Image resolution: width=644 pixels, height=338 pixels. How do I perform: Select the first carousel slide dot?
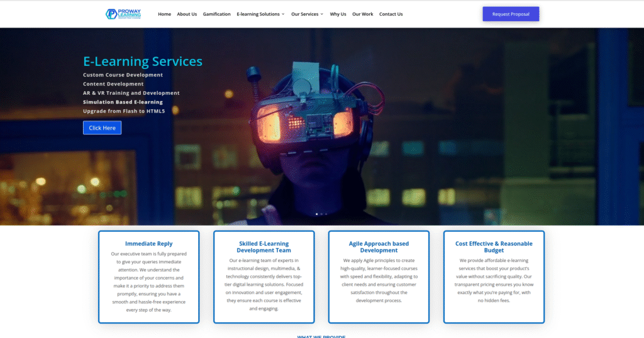(x=316, y=214)
